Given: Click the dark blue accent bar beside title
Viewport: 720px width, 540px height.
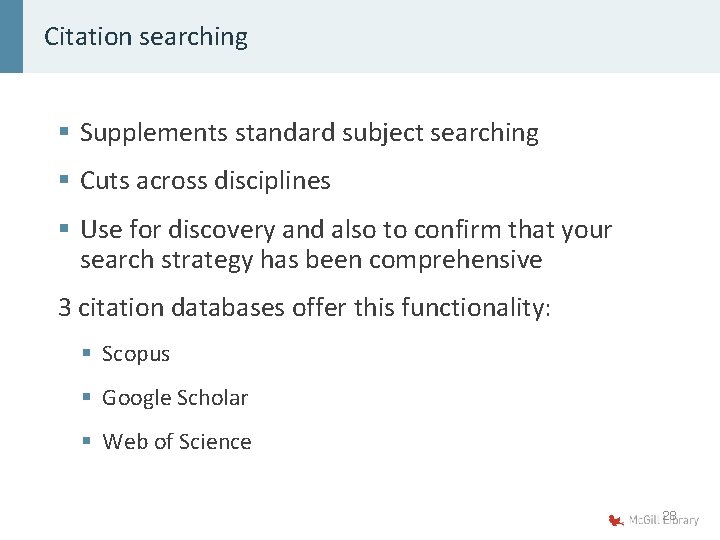Looking at the screenshot, I should point(11,36).
